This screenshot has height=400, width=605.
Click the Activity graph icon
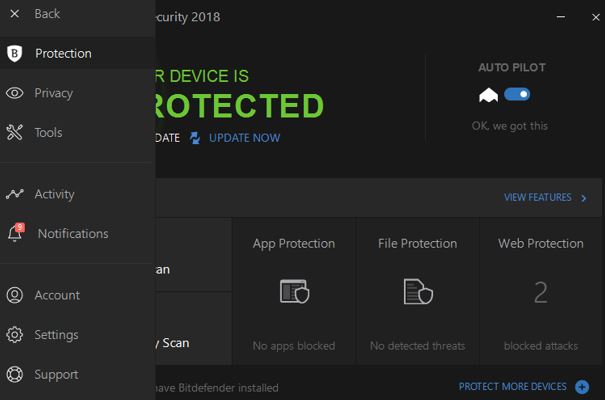(15, 194)
